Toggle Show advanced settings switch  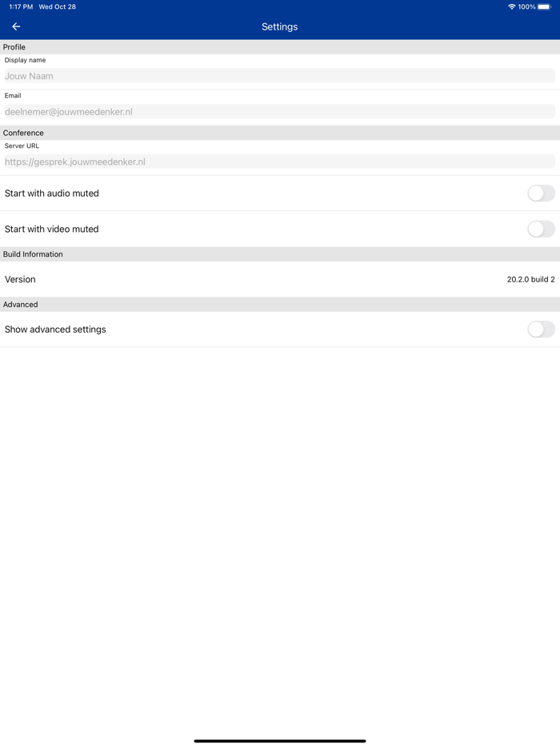541,330
